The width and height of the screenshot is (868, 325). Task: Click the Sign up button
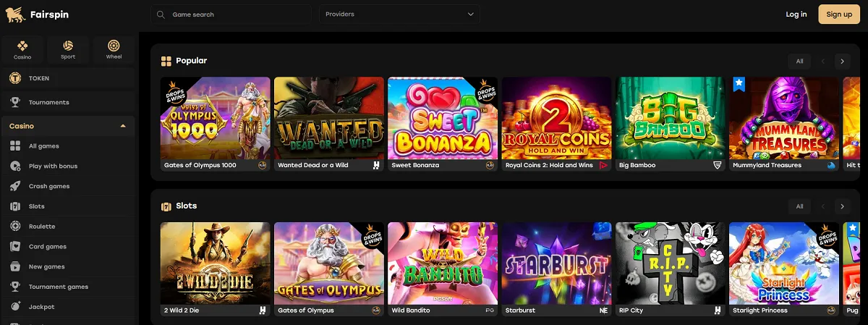click(839, 14)
